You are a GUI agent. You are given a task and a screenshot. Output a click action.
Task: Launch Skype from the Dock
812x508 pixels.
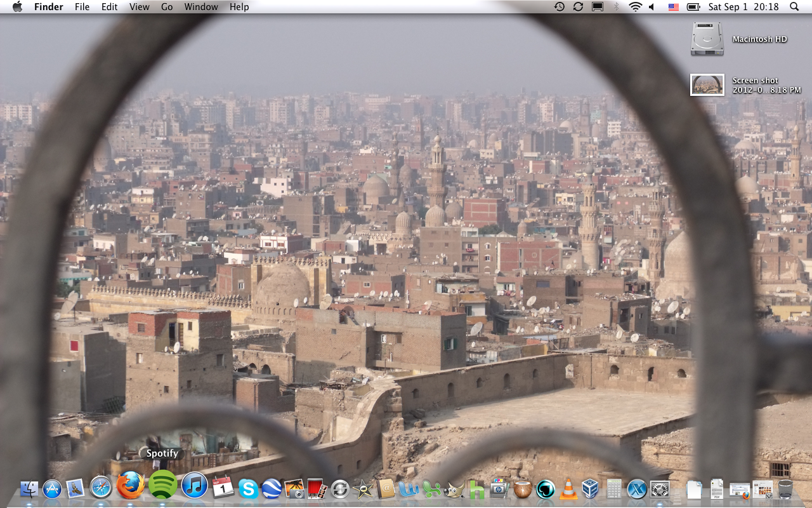[x=248, y=489]
